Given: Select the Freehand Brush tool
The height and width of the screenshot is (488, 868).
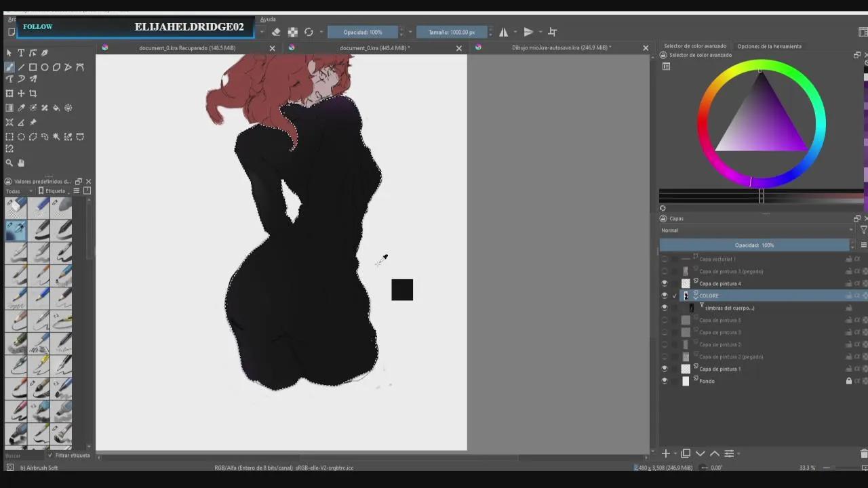Looking at the screenshot, I should coord(9,67).
